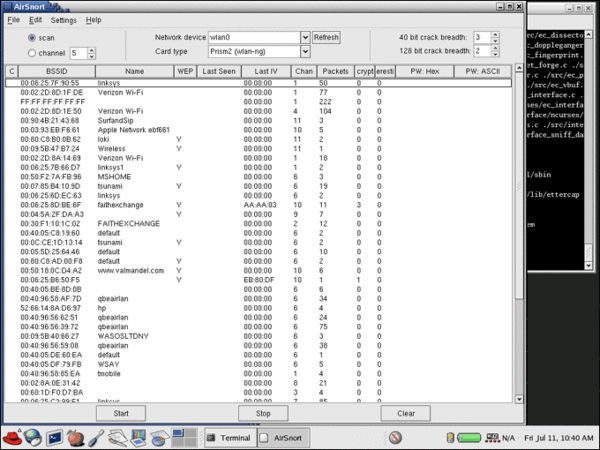Image resolution: width=600 pixels, height=450 pixels.
Task: Open the Help menu
Action: coord(93,20)
